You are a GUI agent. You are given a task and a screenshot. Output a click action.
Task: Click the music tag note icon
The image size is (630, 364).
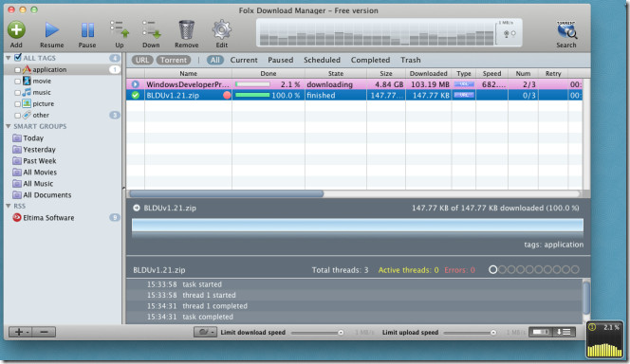pos(27,92)
